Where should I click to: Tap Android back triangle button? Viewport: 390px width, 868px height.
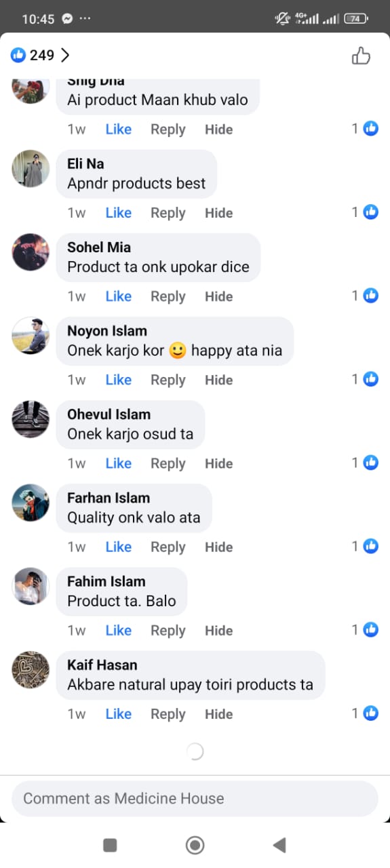279,845
